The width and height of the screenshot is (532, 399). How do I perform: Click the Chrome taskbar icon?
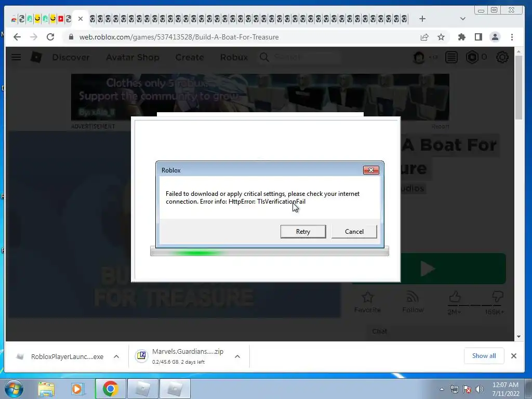110,389
